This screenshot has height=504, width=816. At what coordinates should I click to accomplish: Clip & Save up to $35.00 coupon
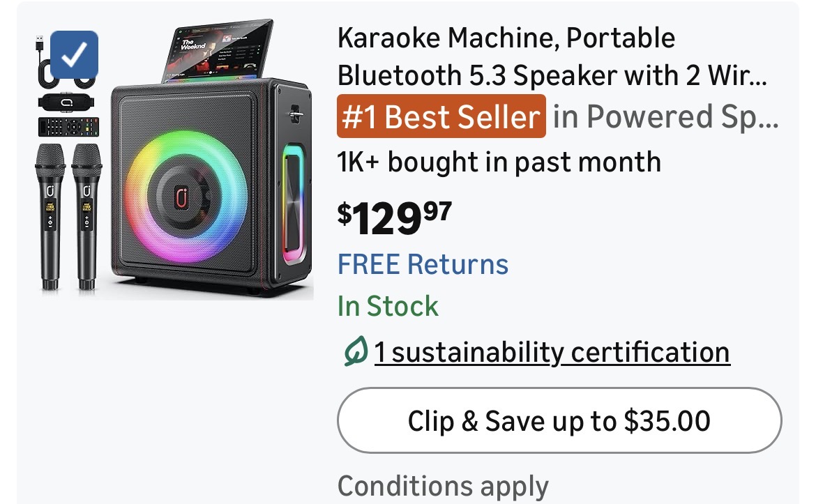tap(559, 421)
